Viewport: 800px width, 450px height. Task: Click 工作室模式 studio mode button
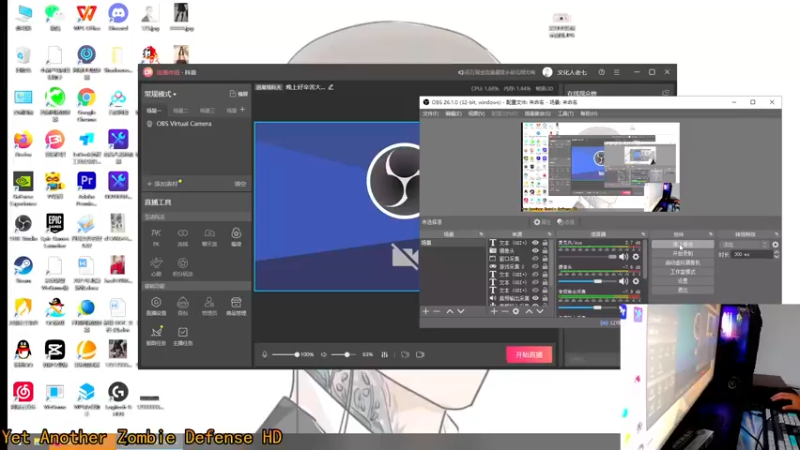[x=683, y=272]
